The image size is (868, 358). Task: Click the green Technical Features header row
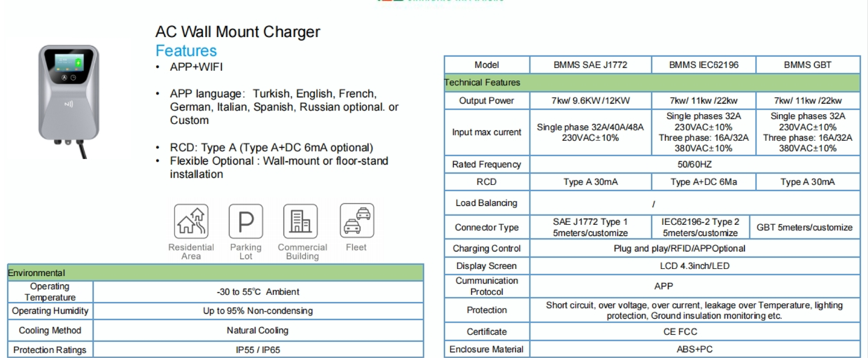[x=652, y=83]
